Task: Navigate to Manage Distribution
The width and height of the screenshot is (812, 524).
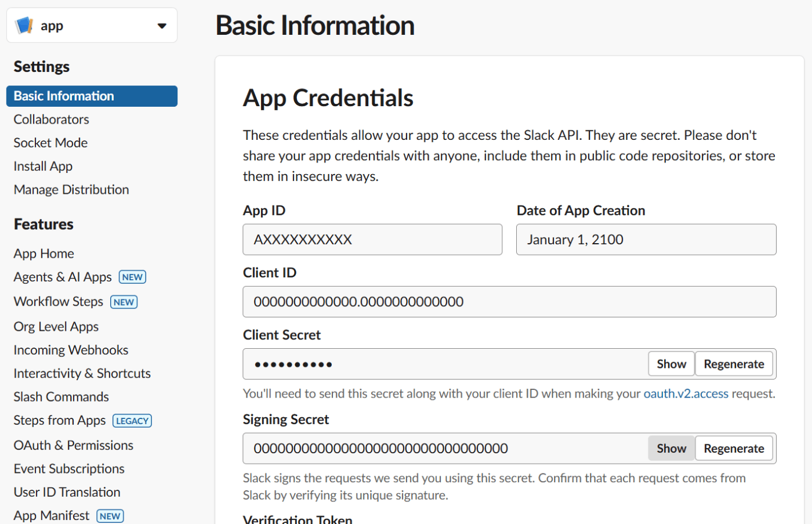Action: [71, 190]
